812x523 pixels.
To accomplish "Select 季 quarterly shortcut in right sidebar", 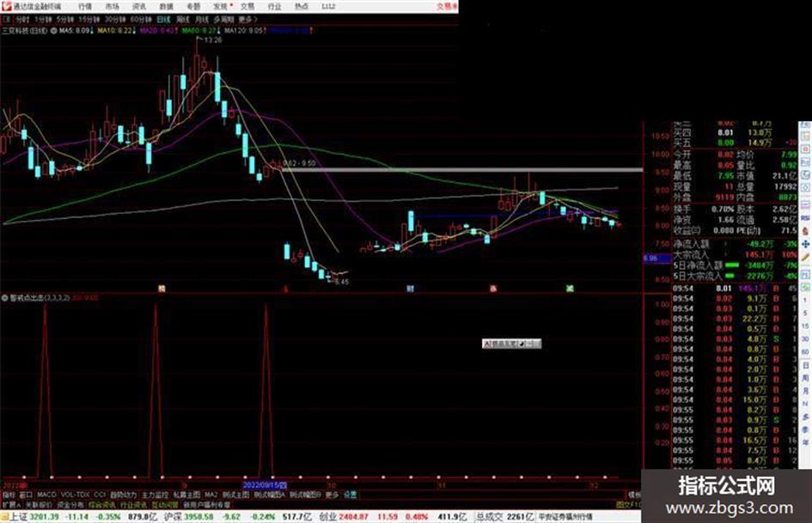I will [805, 429].
